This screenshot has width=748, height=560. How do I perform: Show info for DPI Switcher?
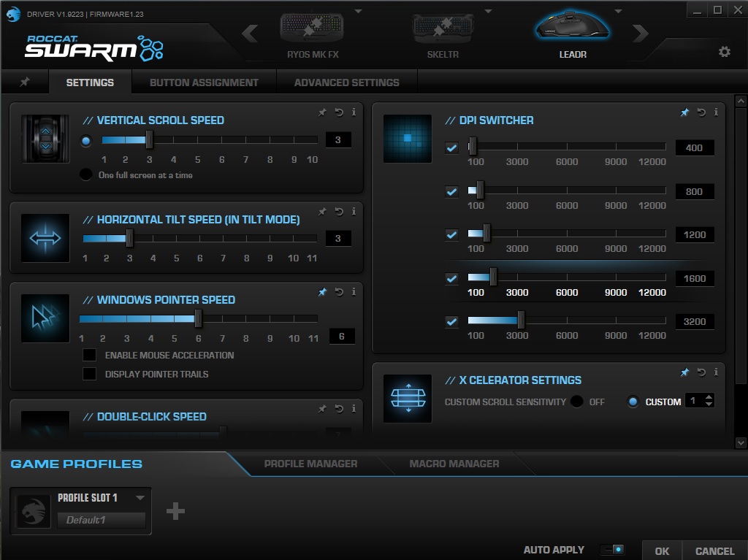coord(716,112)
